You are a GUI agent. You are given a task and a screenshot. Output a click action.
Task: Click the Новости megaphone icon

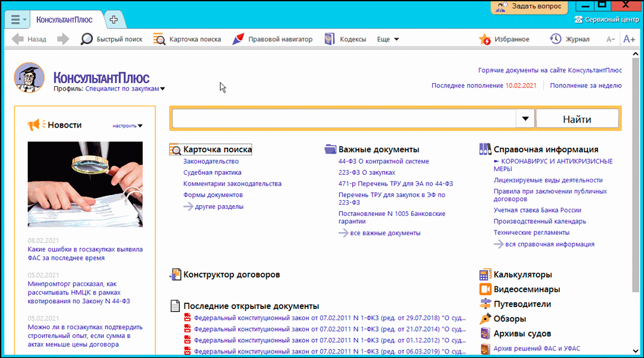tap(36, 125)
